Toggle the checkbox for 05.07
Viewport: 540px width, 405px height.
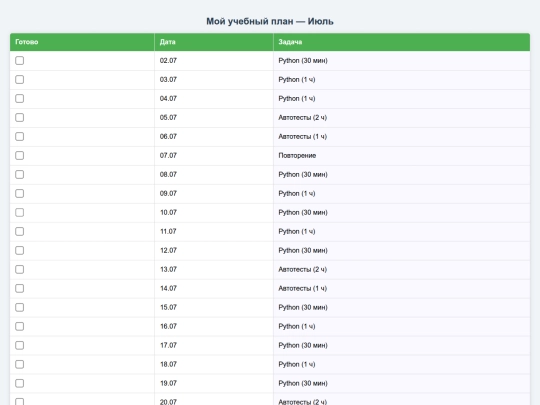pos(20,117)
